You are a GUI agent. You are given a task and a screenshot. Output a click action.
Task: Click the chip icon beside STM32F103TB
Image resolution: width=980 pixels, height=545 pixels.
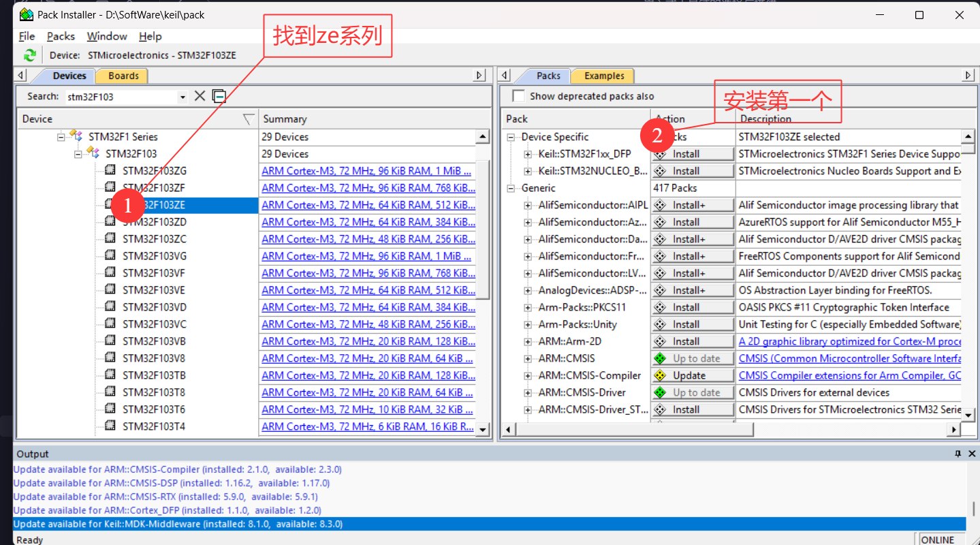(x=110, y=375)
